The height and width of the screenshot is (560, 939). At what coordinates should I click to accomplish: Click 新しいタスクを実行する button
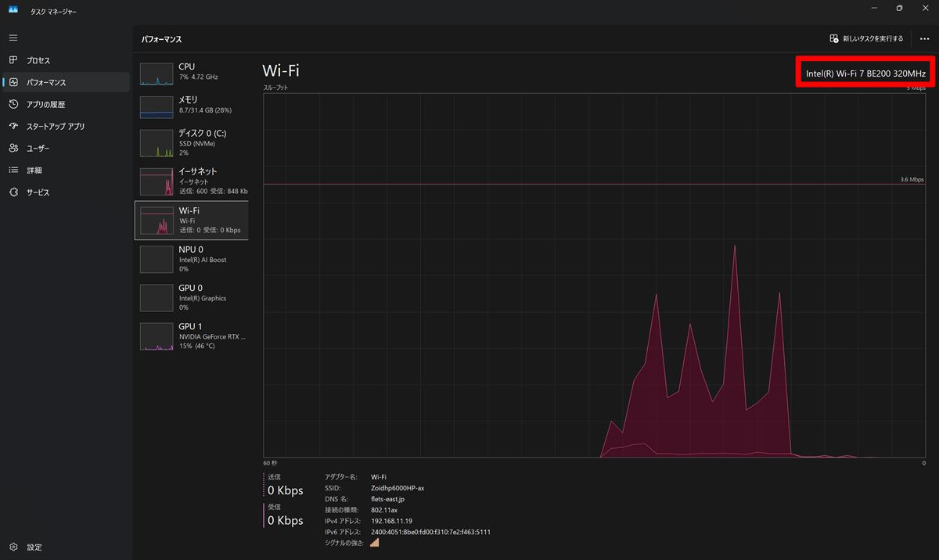coord(866,38)
